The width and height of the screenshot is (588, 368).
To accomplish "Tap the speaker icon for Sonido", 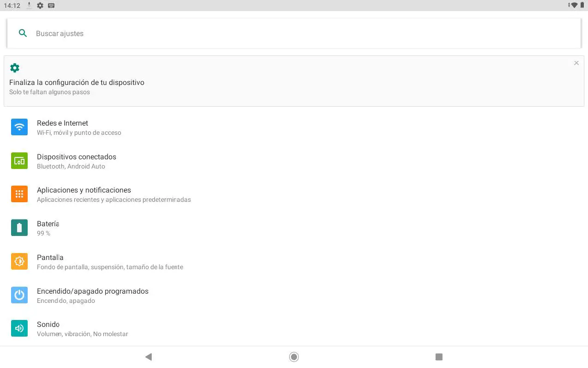I will [19, 328].
